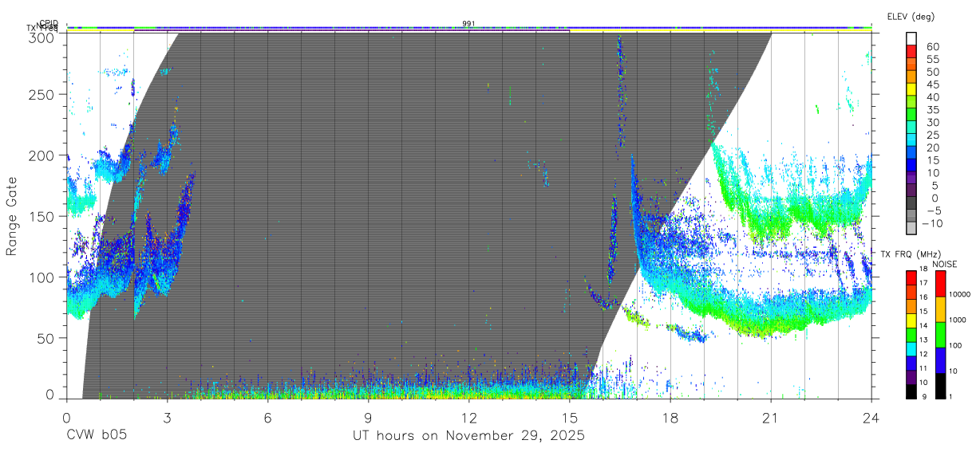Image resolution: width=980 pixels, height=452 pixels.
Task: Click the '30' label on ELEV colorbar
Action: (932, 123)
